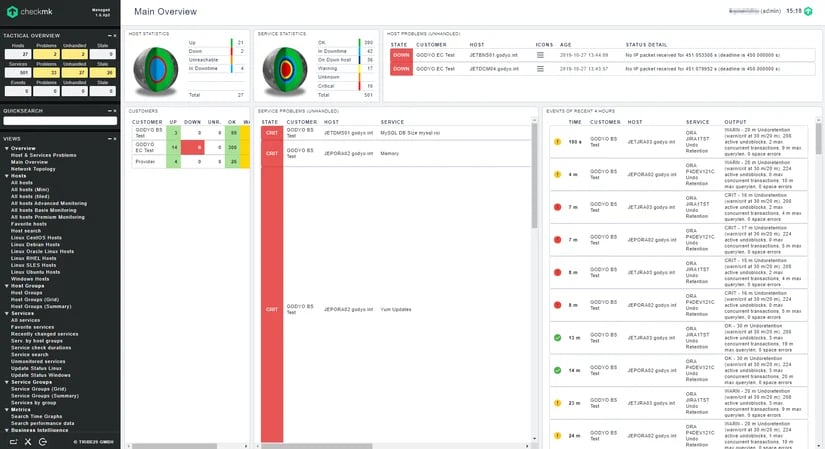Screen dimensions: 825x449
Task: Close the Tactical Overview snapin
Action: tap(115, 35)
